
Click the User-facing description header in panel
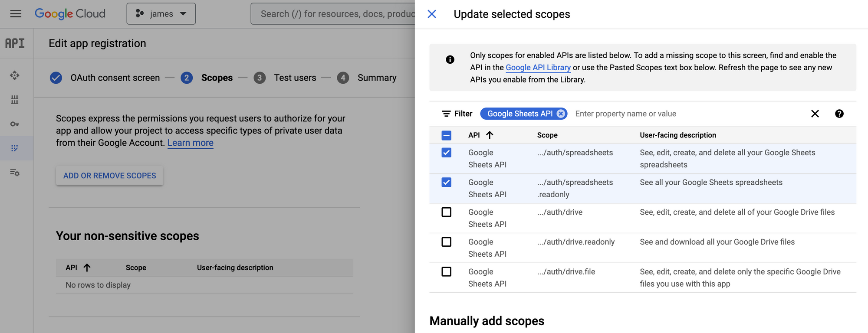tap(678, 135)
